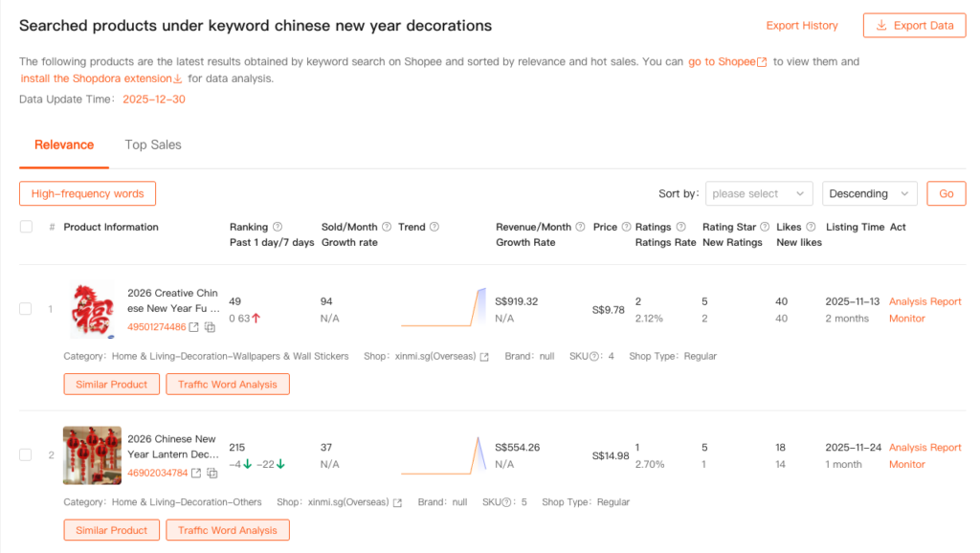Click the Export Data button

pos(914,26)
